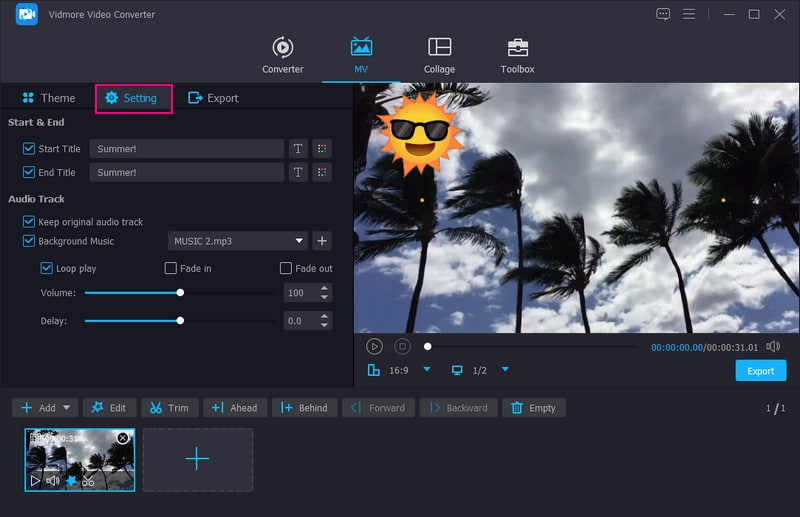The image size is (800, 517).
Task: Remove the clip using its X icon
Action: (x=122, y=438)
